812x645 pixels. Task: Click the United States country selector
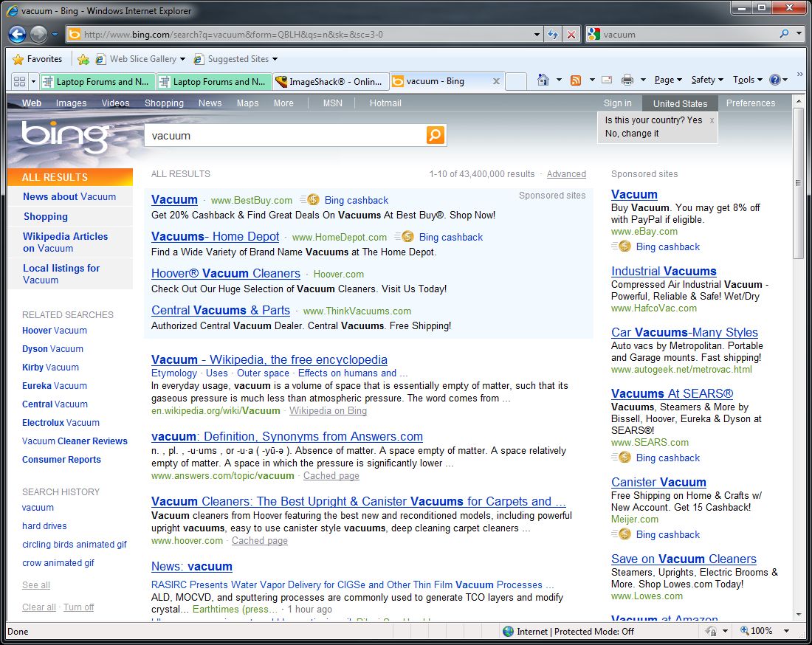click(x=680, y=103)
